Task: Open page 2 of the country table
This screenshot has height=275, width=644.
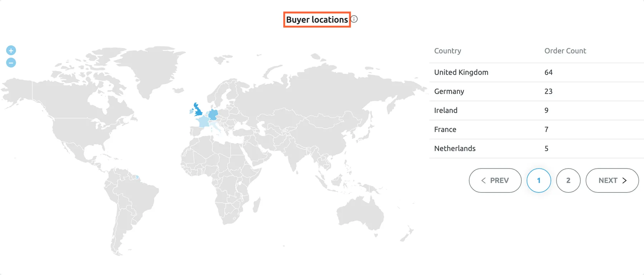Action: click(x=568, y=181)
